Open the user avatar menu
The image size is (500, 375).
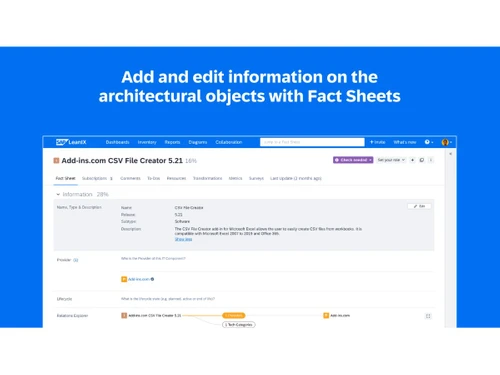coord(446,142)
